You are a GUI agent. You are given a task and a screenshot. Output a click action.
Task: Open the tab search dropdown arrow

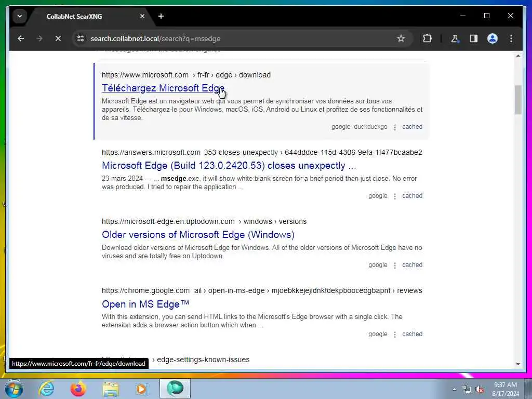point(20,16)
